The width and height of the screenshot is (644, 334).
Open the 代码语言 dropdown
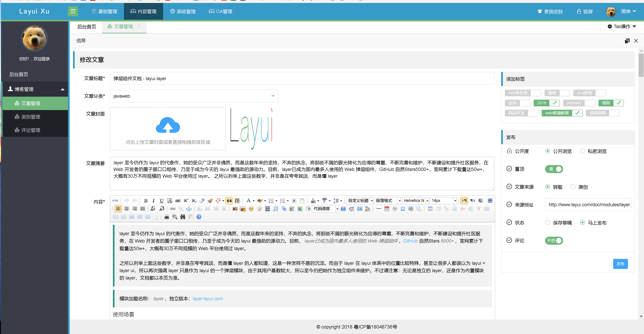[326, 209]
